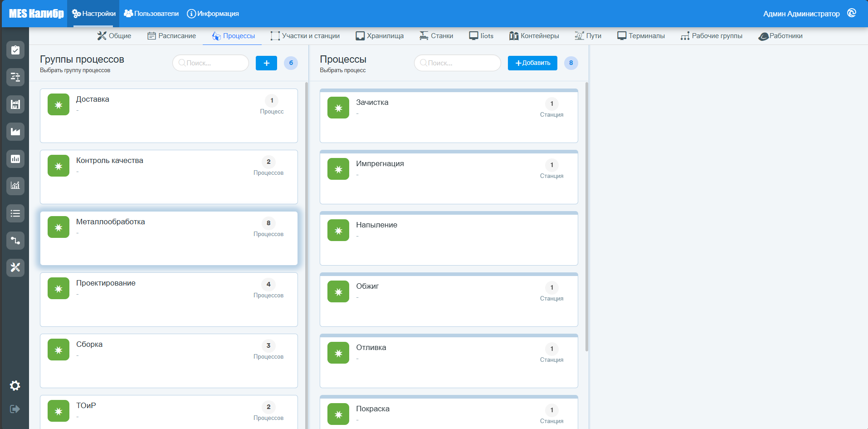Image resolution: width=868 pixels, height=429 pixels.
Task: Open the clipboard checkmark sidebar icon
Action: pos(15,50)
